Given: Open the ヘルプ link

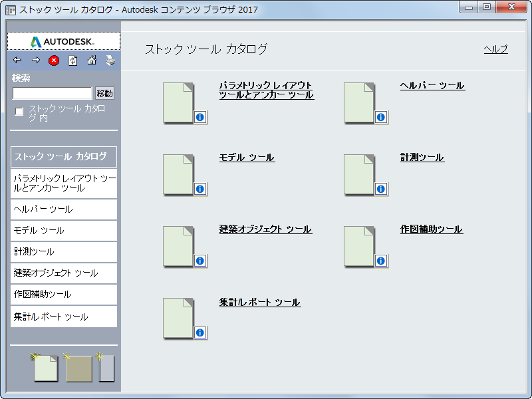Looking at the screenshot, I should point(495,49).
